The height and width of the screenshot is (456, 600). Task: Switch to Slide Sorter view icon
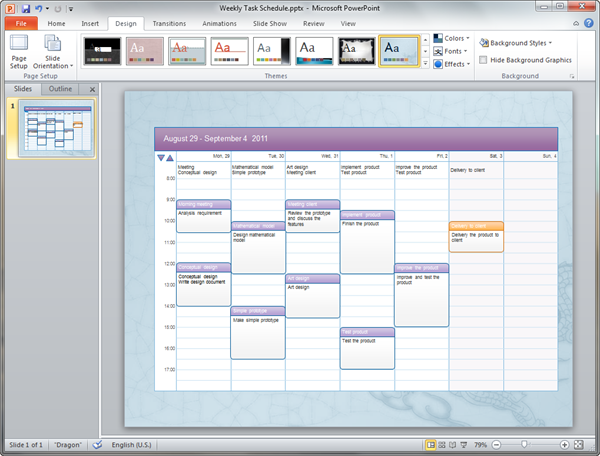[x=442, y=445]
